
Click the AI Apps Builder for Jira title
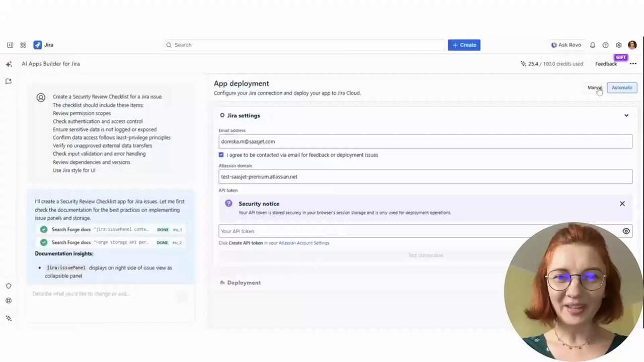coord(51,64)
